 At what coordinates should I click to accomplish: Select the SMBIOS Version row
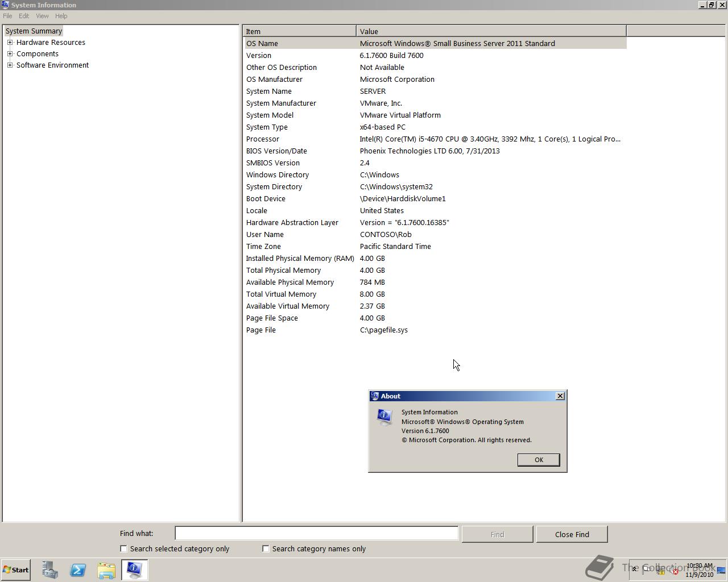[435, 163]
